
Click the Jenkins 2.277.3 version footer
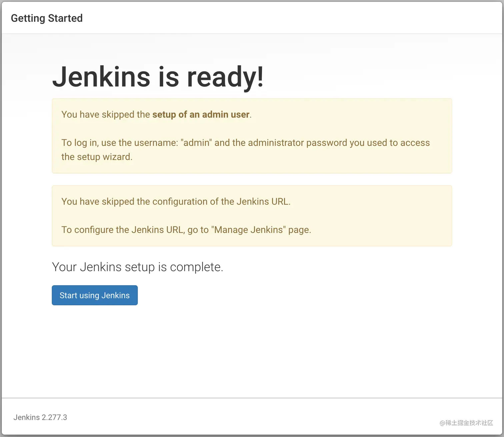pos(40,417)
